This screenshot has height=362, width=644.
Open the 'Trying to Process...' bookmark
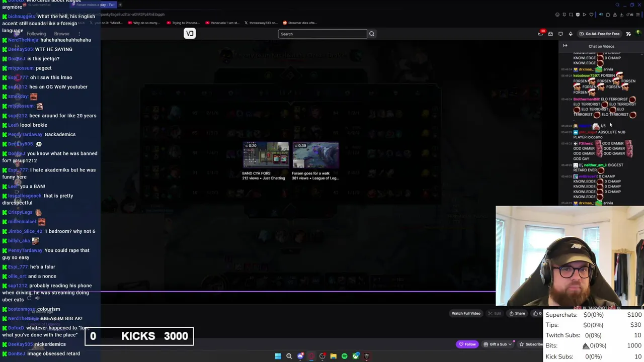[183, 23]
